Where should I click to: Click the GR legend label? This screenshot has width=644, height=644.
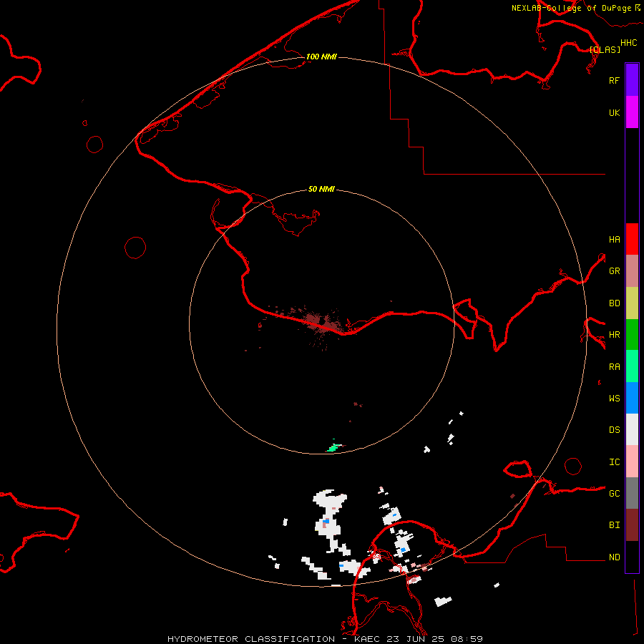point(614,271)
